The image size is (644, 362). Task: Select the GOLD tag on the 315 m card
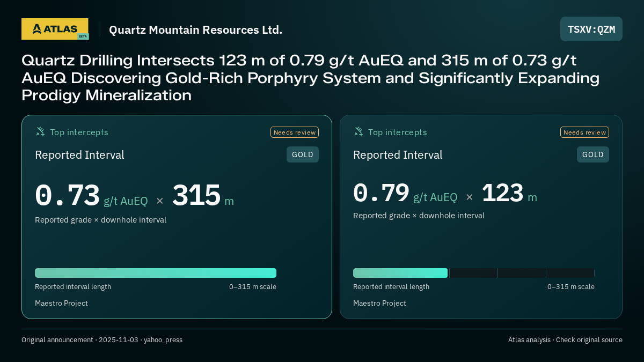303,154
